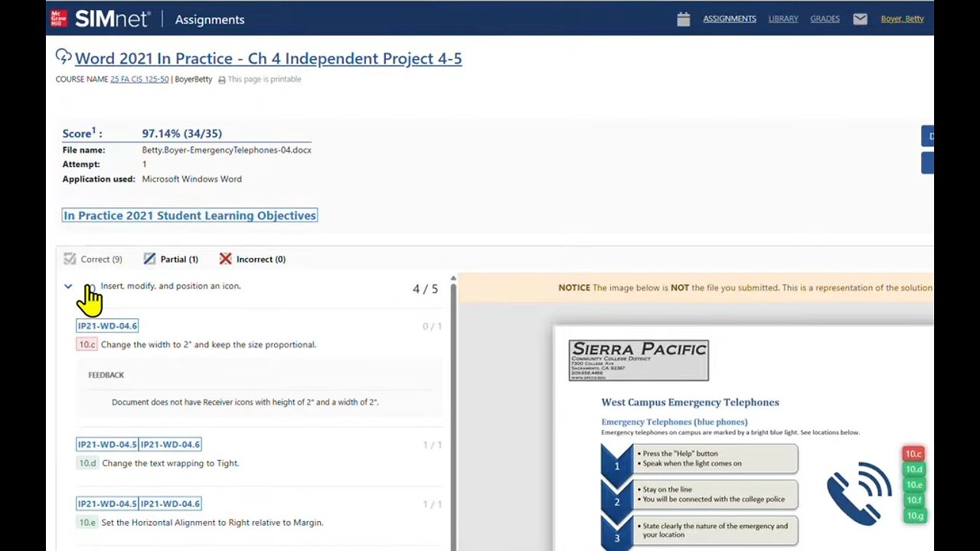Click the Sierra Pacific logo in preview
Image resolution: width=980 pixels, height=551 pixels.
[639, 360]
